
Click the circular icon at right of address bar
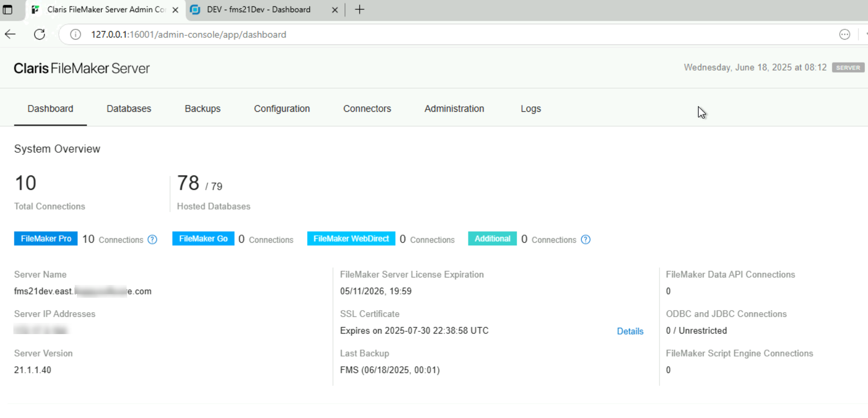844,34
